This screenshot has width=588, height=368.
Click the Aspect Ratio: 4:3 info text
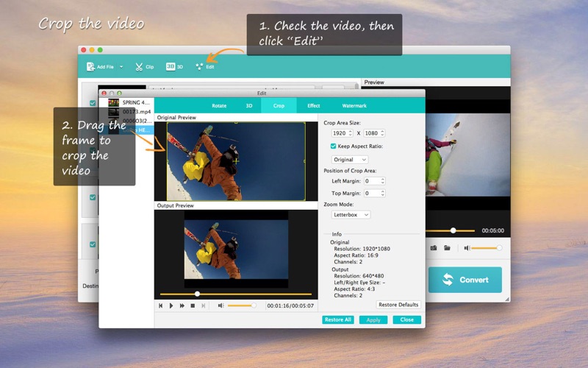tap(354, 289)
